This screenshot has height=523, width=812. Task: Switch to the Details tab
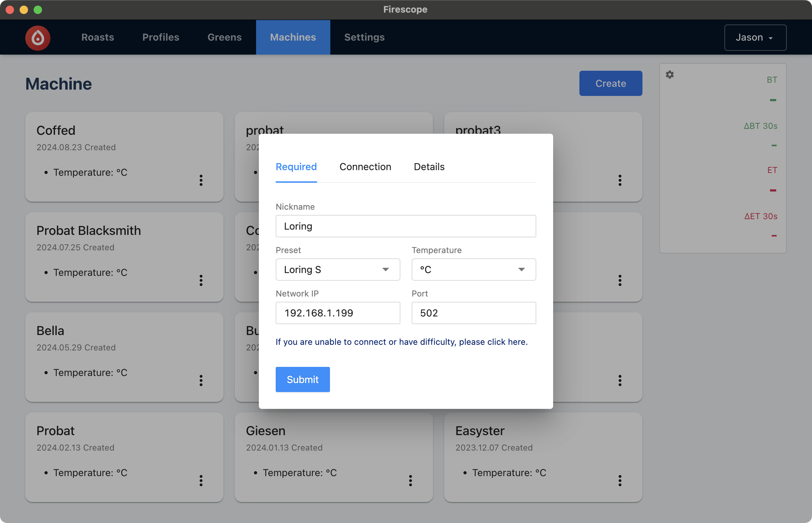click(x=429, y=167)
